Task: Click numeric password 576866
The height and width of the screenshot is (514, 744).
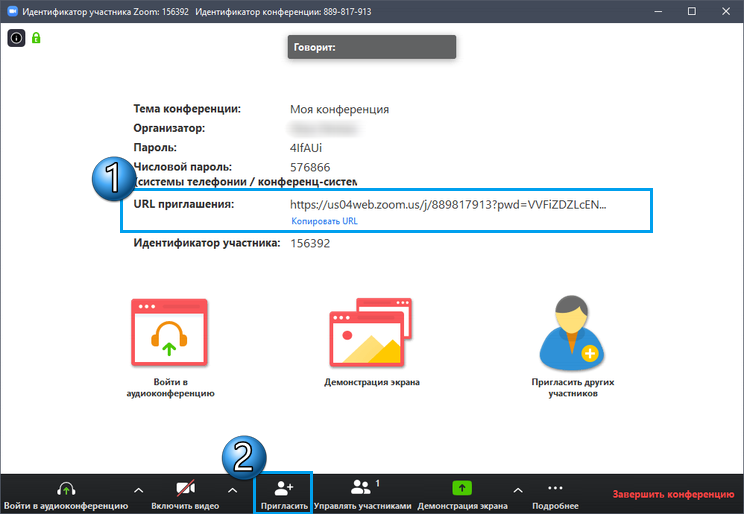Action: [310, 168]
